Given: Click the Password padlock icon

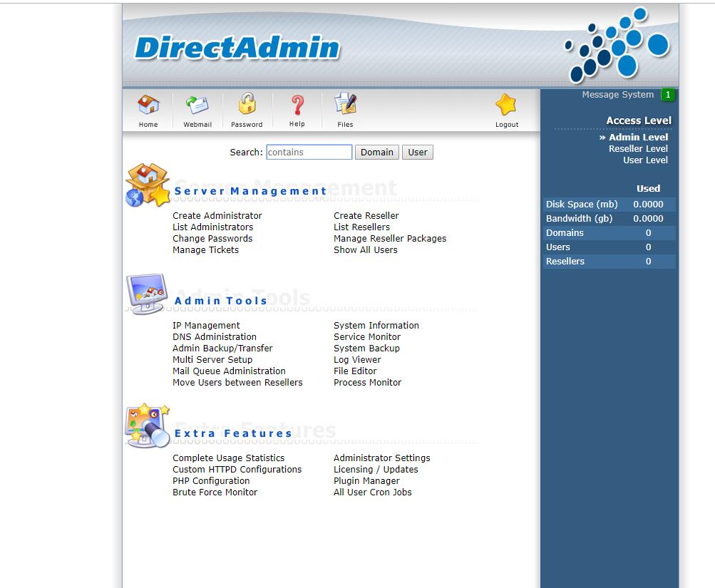Looking at the screenshot, I should coord(247,103).
